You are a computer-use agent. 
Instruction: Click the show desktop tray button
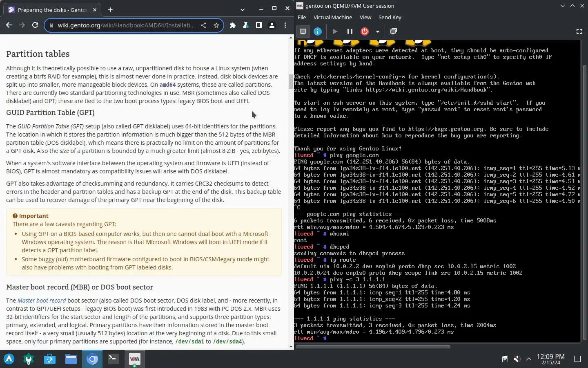pyautogui.click(x=577, y=359)
